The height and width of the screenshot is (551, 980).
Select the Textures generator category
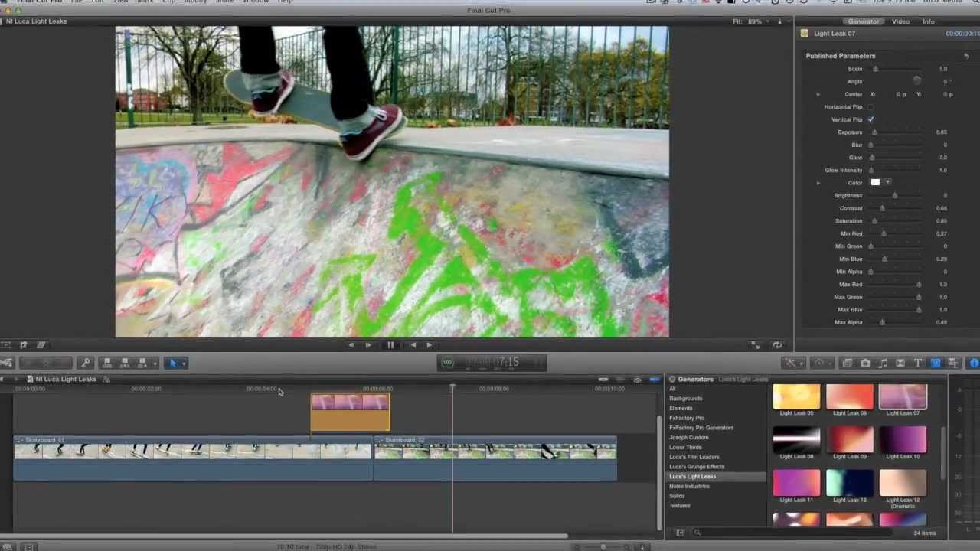(x=680, y=506)
